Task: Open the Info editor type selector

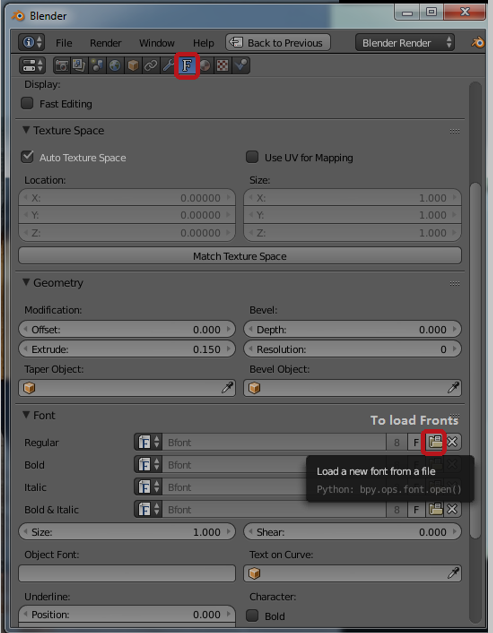Action: (x=31, y=42)
